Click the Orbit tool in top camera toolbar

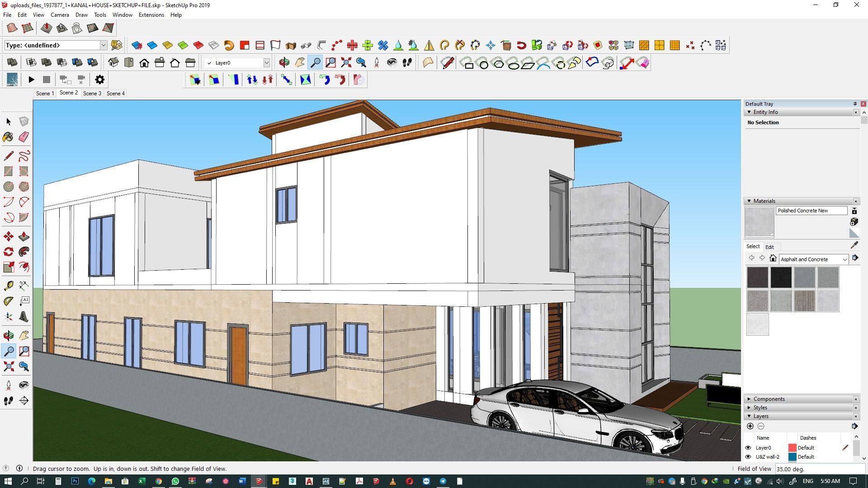pyautogui.click(x=284, y=63)
